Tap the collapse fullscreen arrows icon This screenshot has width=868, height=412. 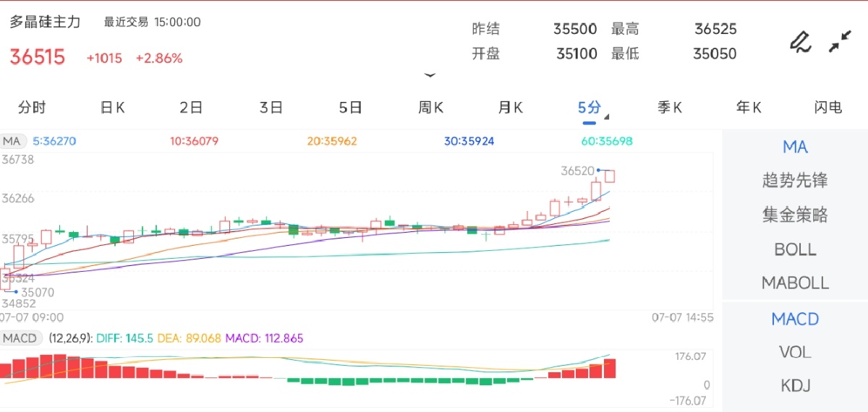840,42
